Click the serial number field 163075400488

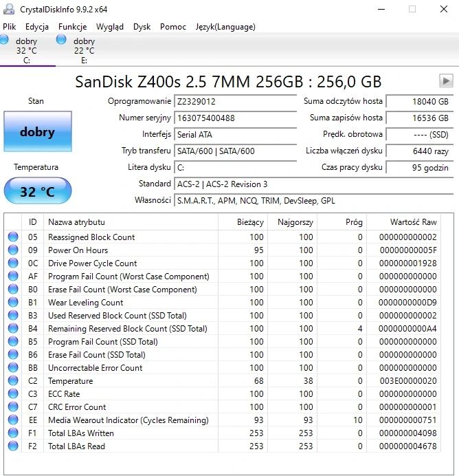coord(235,118)
